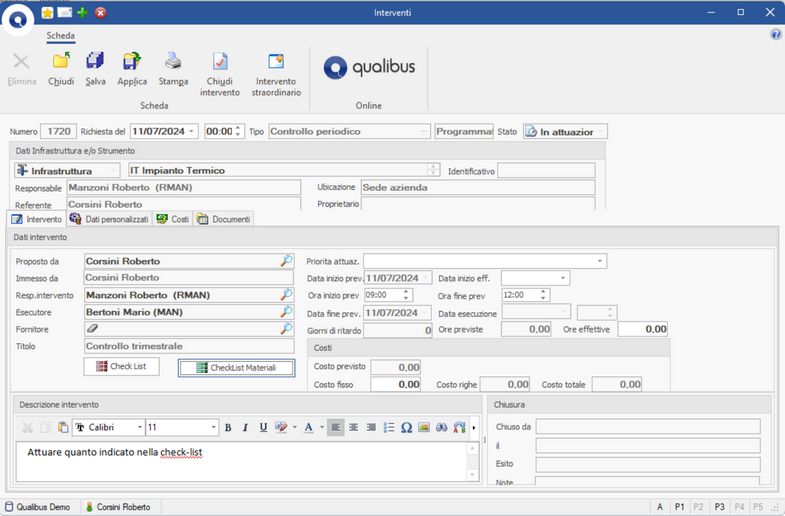The image size is (785, 516).
Task: Click description text Attuare quanto indicato
Action: pyautogui.click(x=115, y=452)
